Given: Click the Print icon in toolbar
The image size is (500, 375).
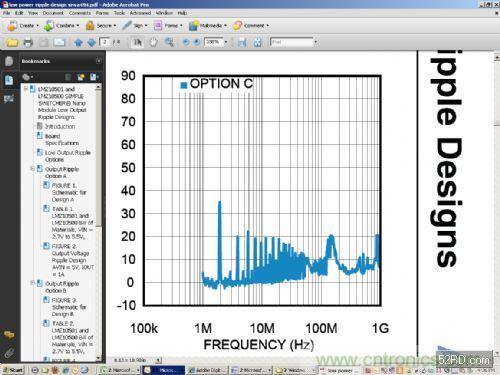Looking at the screenshot, I should (28, 42).
